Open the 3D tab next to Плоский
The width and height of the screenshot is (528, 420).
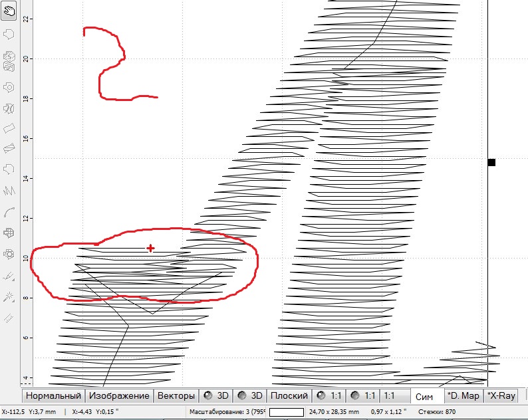tap(250, 396)
